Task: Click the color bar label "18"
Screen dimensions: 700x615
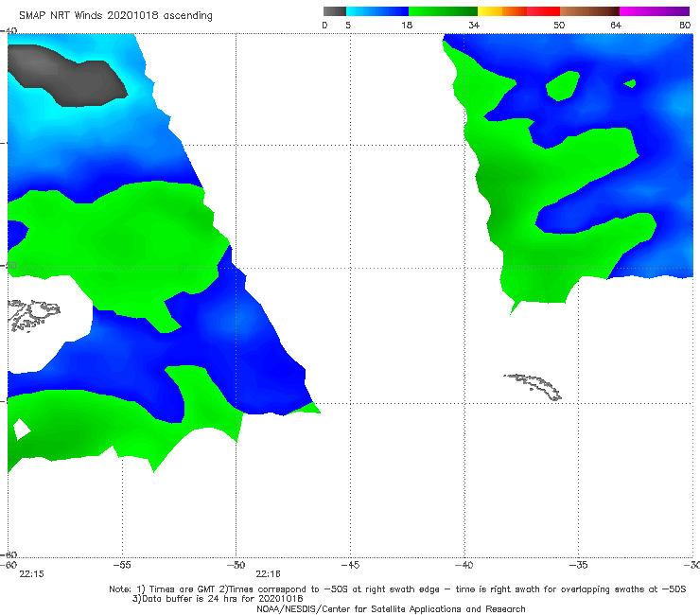Action: pyautogui.click(x=407, y=26)
